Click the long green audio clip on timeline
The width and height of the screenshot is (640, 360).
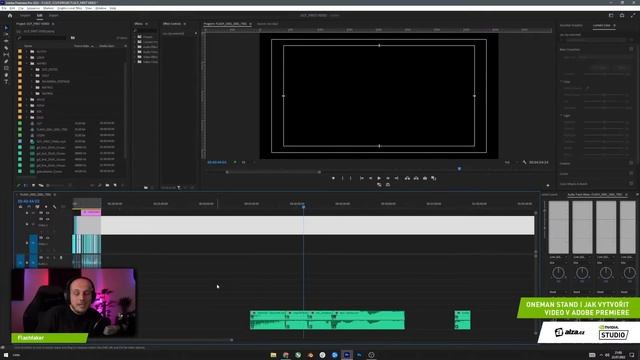tap(327, 320)
